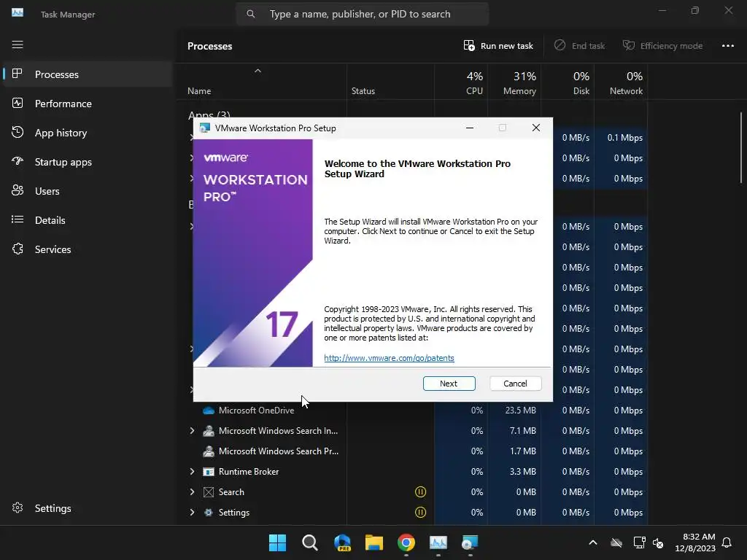
Task: Expand the Search process group
Action: (x=192, y=492)
